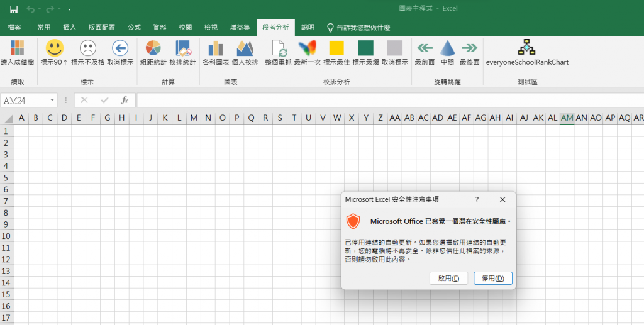The height and width of the screenshot is (325, 644).
Task: Close the Microsoft Excel security dialog
Action: 502,199
